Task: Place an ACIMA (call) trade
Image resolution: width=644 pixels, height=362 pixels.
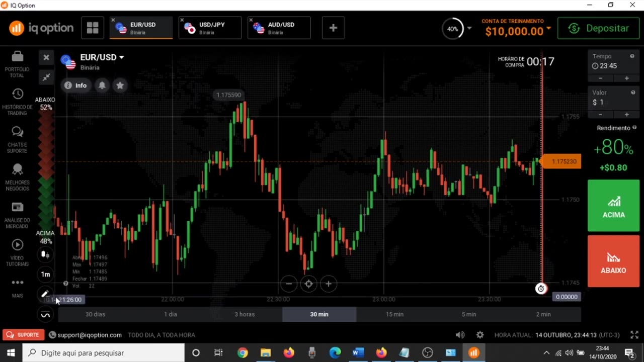Action: [613, 206]
